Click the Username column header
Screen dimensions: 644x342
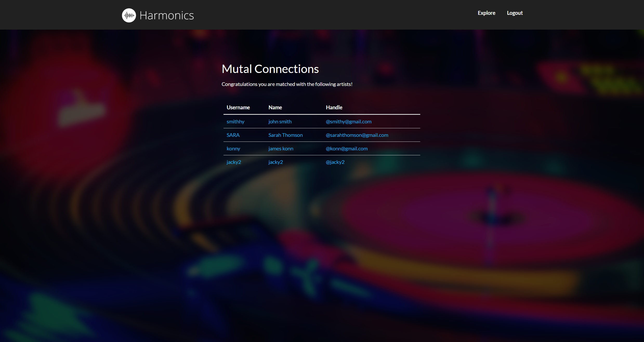pos(238,108)
